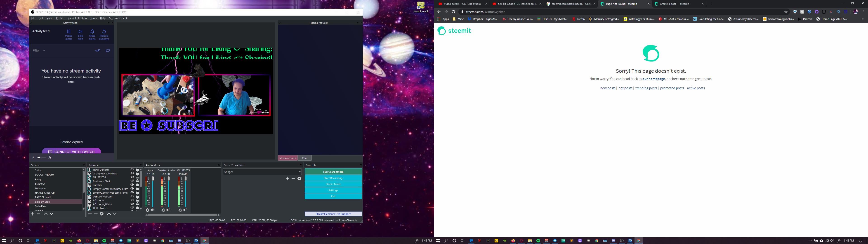Add a new scene with the plus icon
Screen dimensions: 868x244
(x=33, y=214)
